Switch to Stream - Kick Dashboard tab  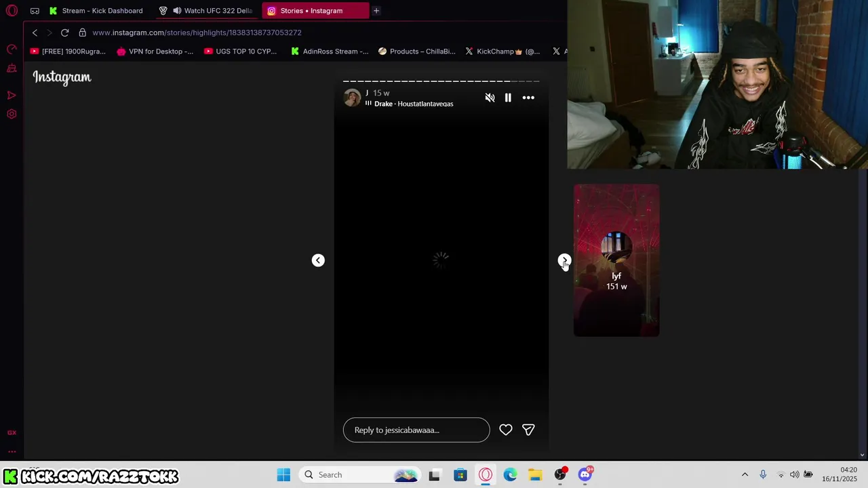(x=95, y=11)
